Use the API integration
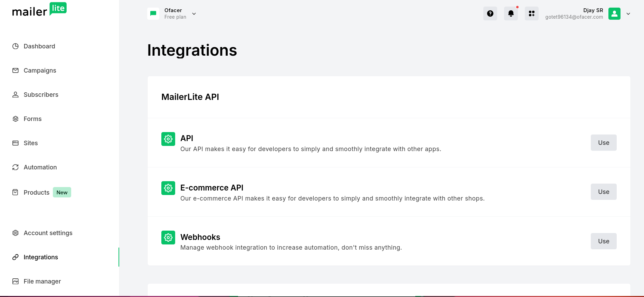 click(604, 142)
